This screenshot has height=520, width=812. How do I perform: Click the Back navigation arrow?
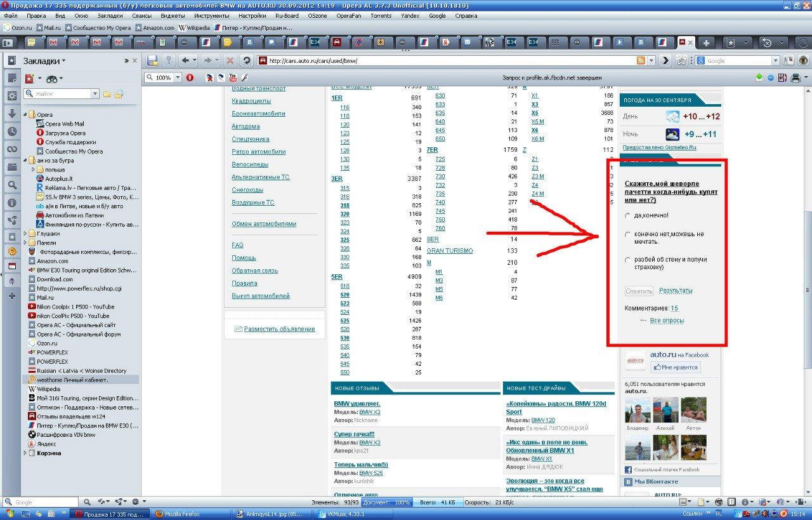pos(185,60)
